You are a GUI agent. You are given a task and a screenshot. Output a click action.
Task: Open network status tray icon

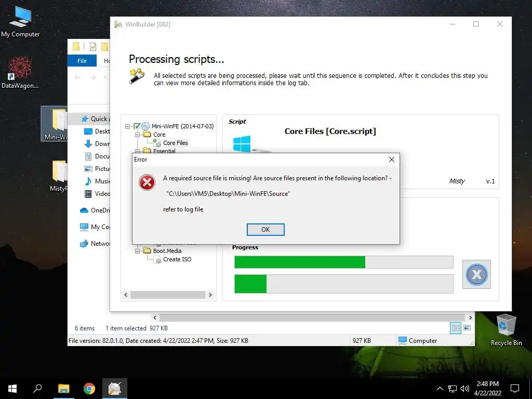point(453,389)
